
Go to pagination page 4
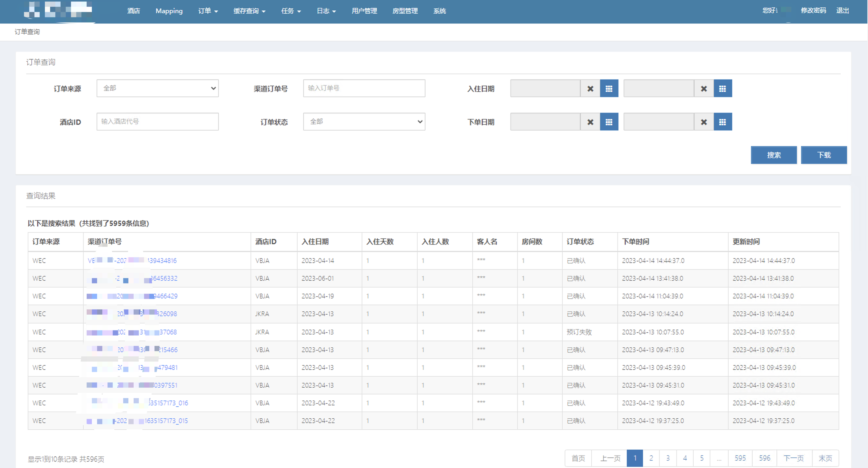[685, 458]
